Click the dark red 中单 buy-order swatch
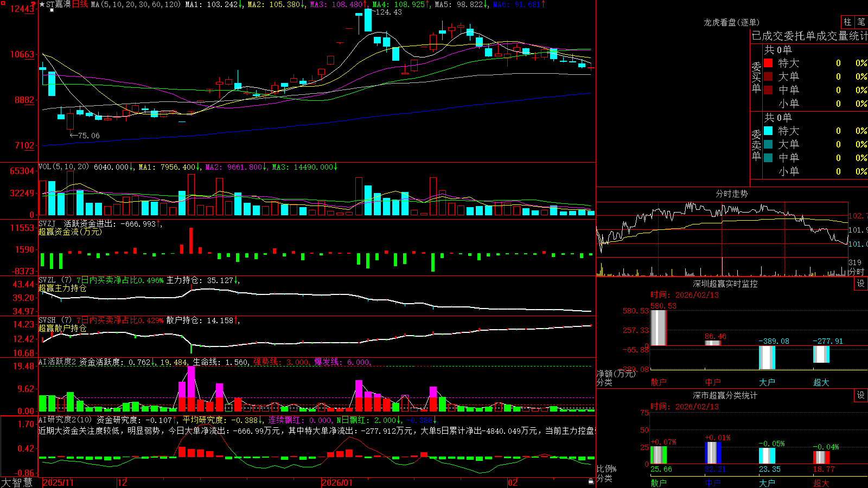The height and width of the screenshot is (488, 868). tap(768, 90)
